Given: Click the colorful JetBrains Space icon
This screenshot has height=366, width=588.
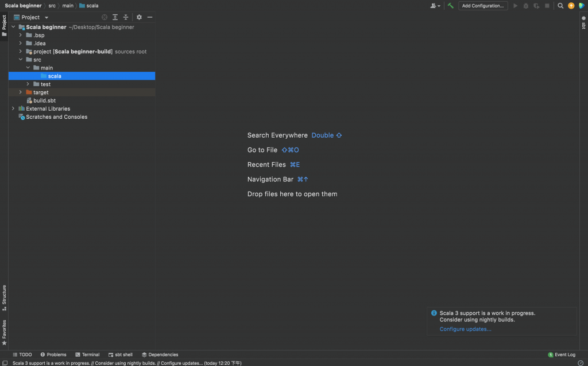Looking at the screenshot, I should pos(582,6).
